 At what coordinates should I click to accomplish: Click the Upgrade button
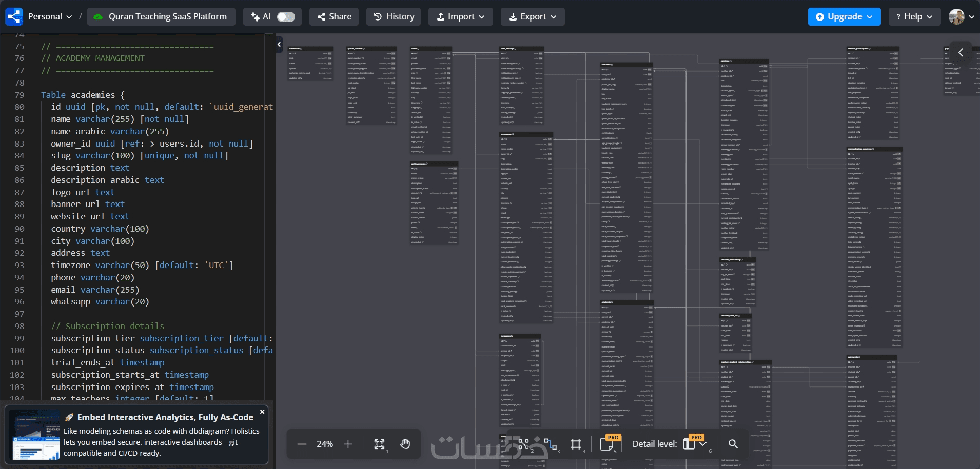click(x=844, y=17)
